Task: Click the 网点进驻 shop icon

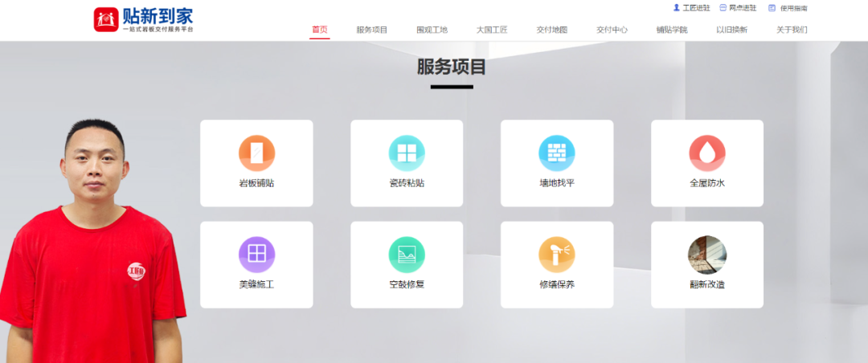Action: (723, 8)
